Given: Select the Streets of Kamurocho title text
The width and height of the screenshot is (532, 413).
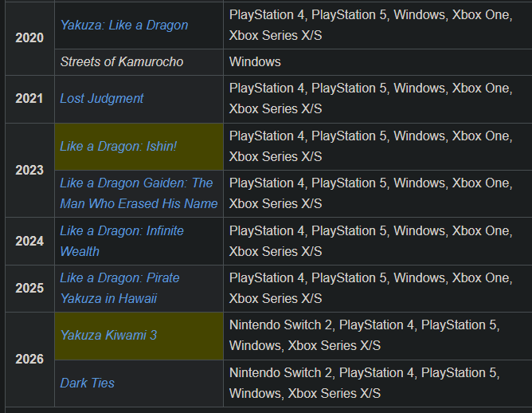Looking at the screenshot, I should click(122, 62).
